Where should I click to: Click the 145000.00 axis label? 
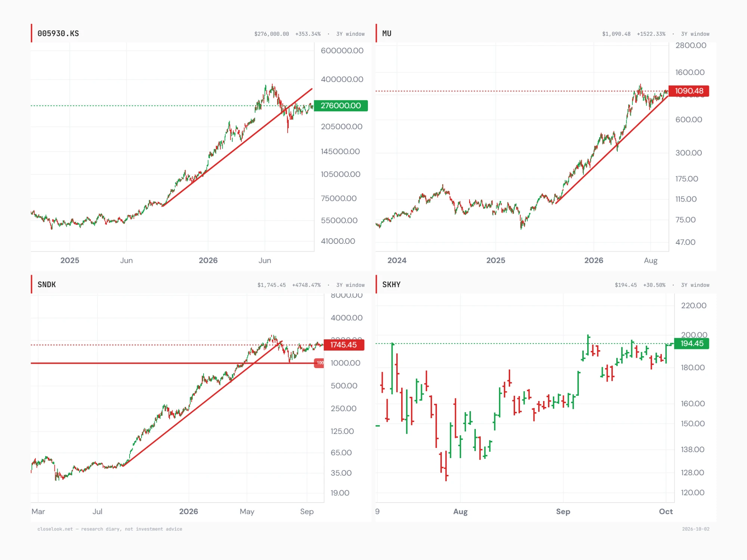340,152
